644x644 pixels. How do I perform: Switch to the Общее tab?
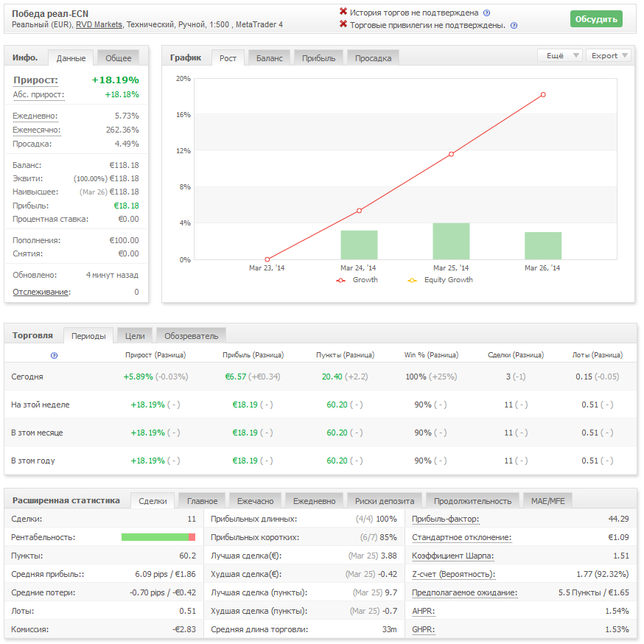pyautogui.click(x=119, y=58)
